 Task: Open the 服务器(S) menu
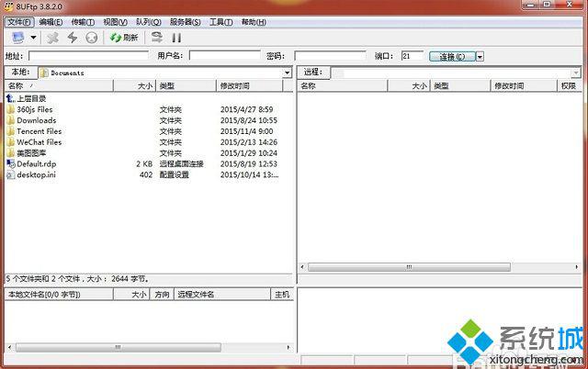187,22
